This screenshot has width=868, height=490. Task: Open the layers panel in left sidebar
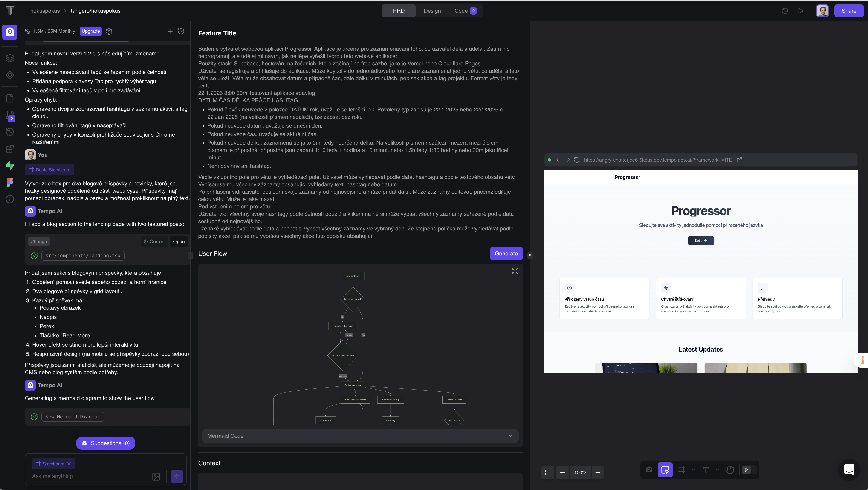pyautogui.click(x=10, y=58)
